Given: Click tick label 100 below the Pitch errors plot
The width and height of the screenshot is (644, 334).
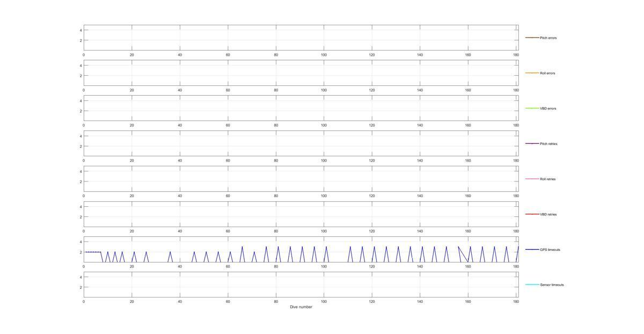Looking at the screenshot, I should (x=324, y=55).
